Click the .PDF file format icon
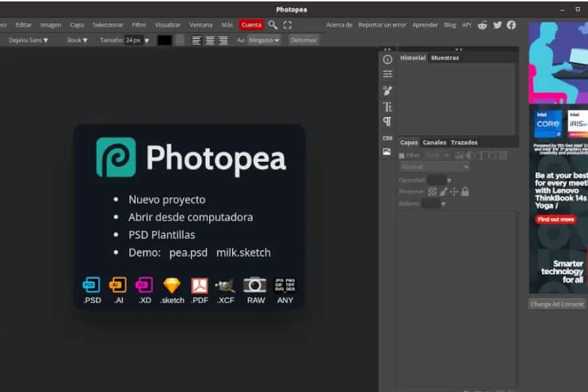Screen dimensions: 588x392 coord(199,286)
